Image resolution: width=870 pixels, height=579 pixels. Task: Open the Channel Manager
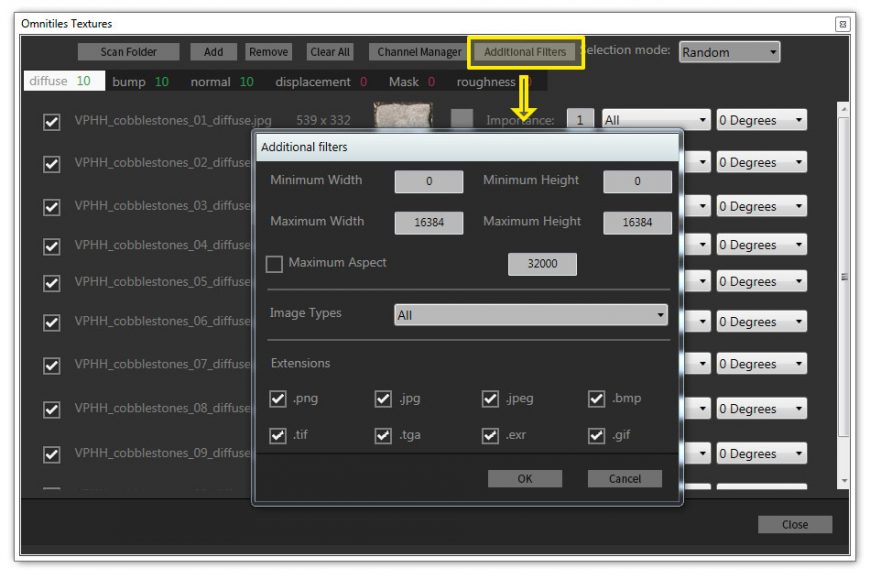click(x=419, y=52)
